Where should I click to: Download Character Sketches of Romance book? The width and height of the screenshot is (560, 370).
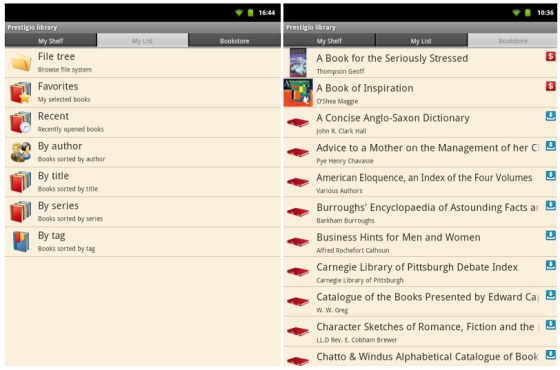pyautogui.click(x=551, y=325)
